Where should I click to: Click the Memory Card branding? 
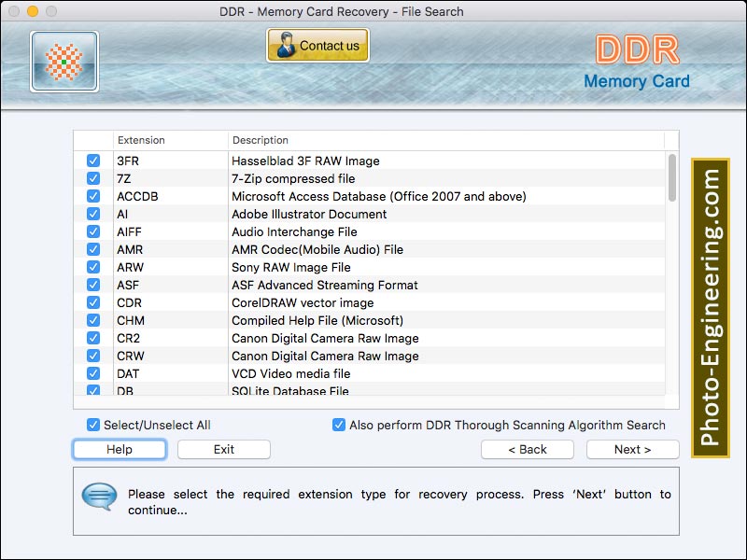pyautogui.click(x=638, y=82)
